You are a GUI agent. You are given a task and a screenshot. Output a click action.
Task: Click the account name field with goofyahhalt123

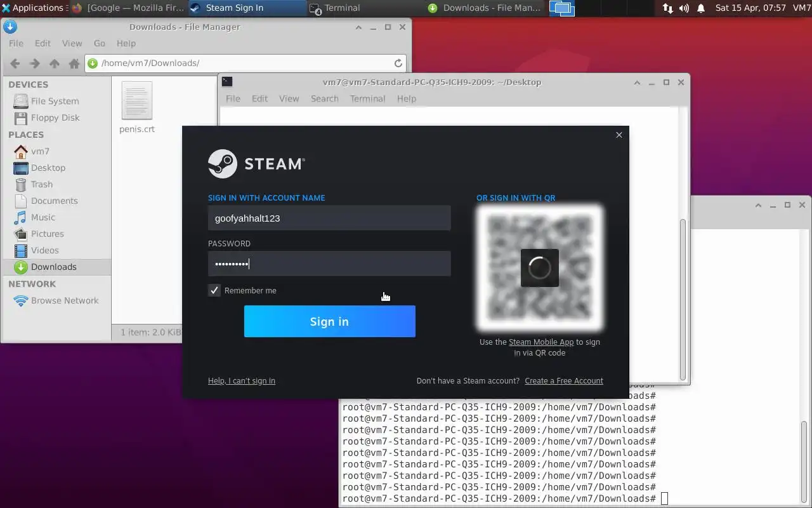click(x=329, y=218)
